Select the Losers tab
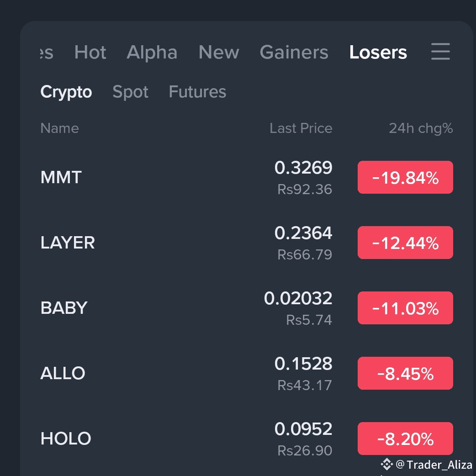This screenshot has width=476, height=476. click(x=378, y=52)
